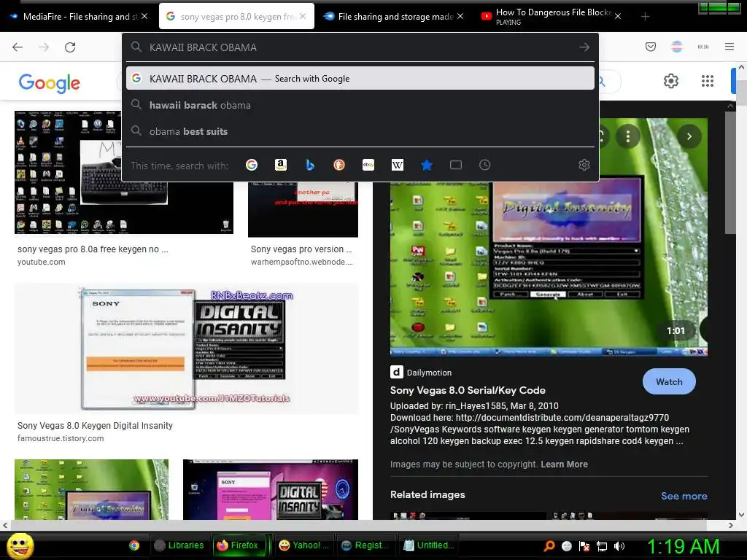Open a new tab with plus

645,17
